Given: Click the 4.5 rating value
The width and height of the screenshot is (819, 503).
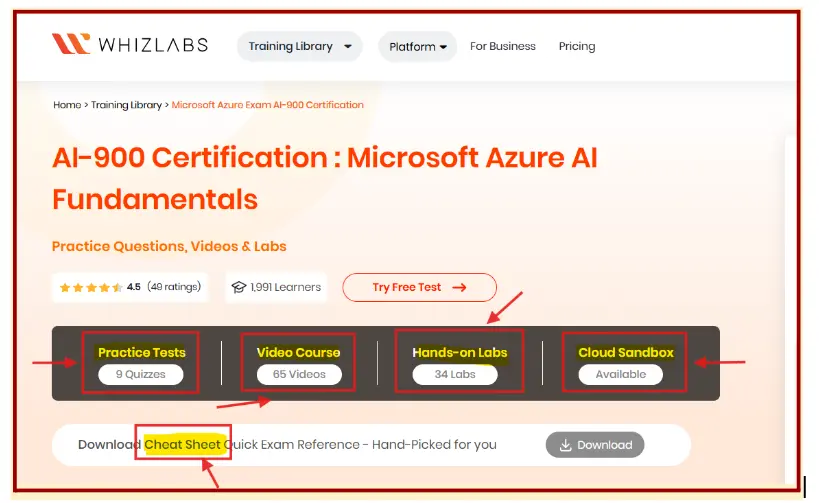Looking at the screenshot, I should (134, 287).
